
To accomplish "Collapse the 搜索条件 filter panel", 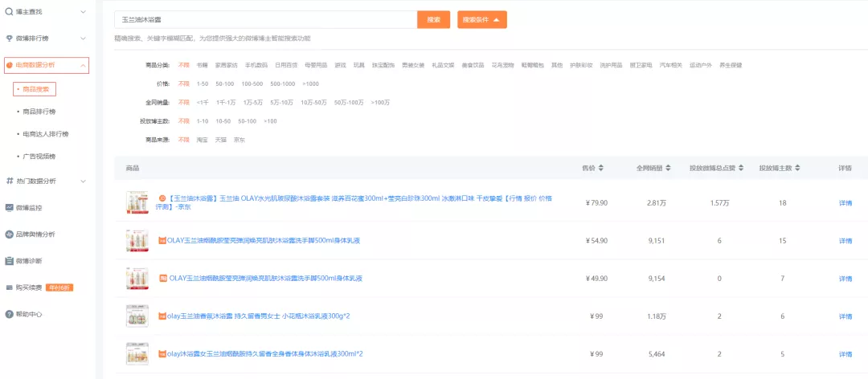I will point(481,19).
